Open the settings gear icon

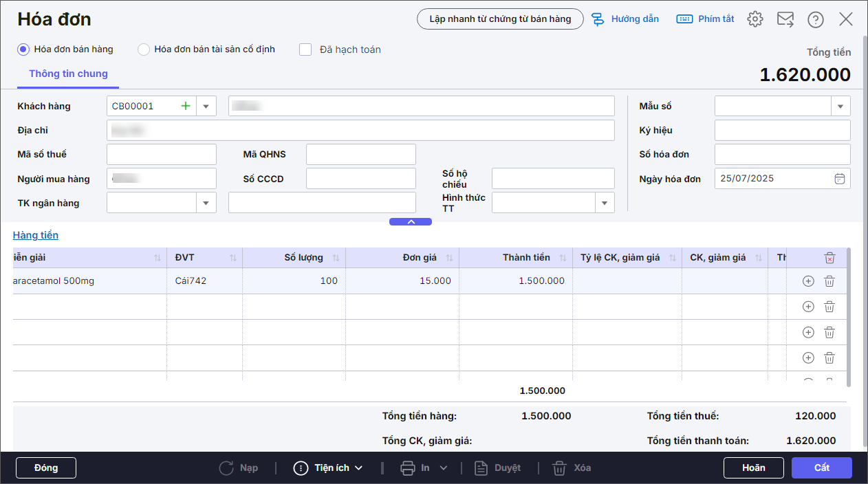pyautogui.click(x=755, y=19)
